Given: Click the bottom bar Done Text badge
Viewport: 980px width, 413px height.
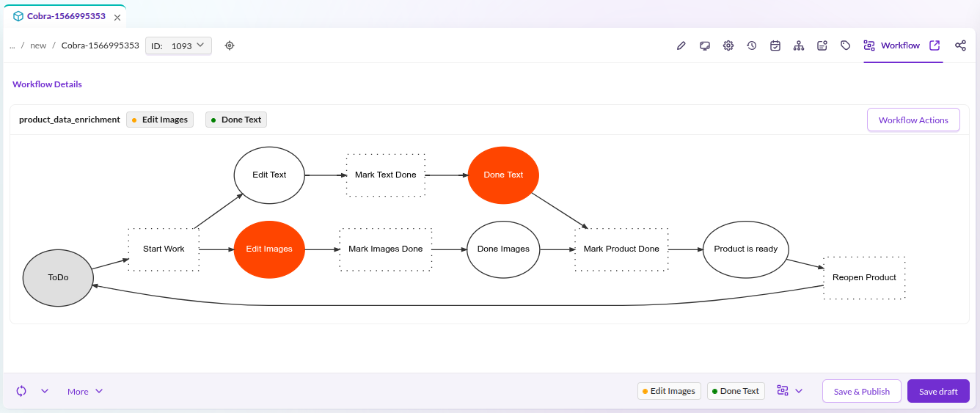Looking at the screenshot, I should [736, 391].
